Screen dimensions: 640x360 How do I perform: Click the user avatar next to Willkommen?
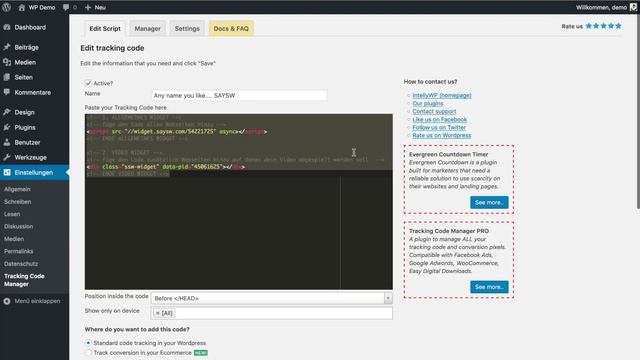pyautogui.click(x=633, y=7)
